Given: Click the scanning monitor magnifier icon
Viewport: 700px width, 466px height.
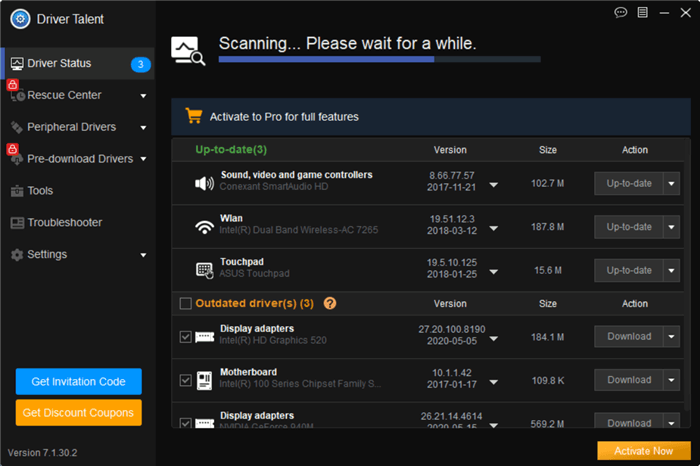Looking at the screenshot, I should click(188, 51).
